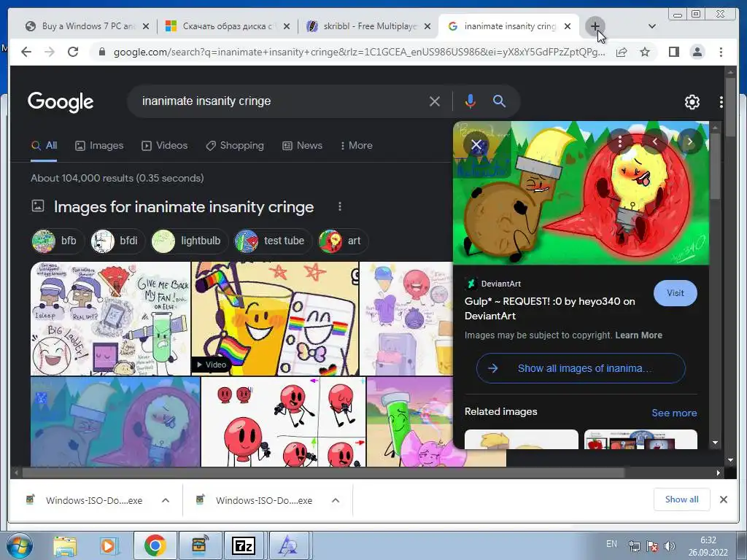
Task: Switch to skribbl Free Multiplayer tab
Action: pos(367,26)
